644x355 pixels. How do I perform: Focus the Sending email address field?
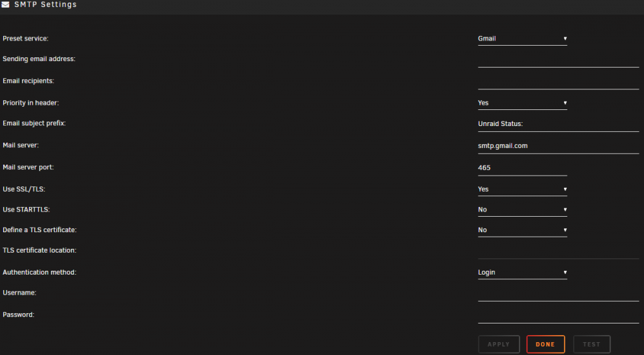click(x=558, y=60)
